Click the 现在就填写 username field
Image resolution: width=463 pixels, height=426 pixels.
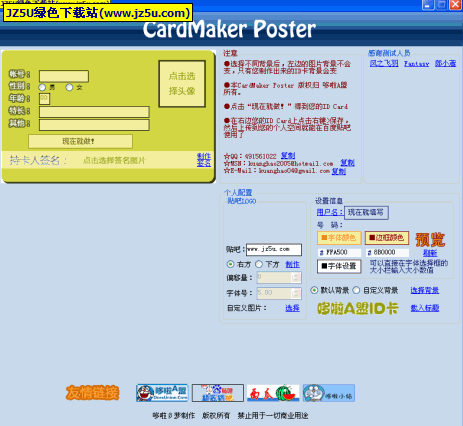366,213
